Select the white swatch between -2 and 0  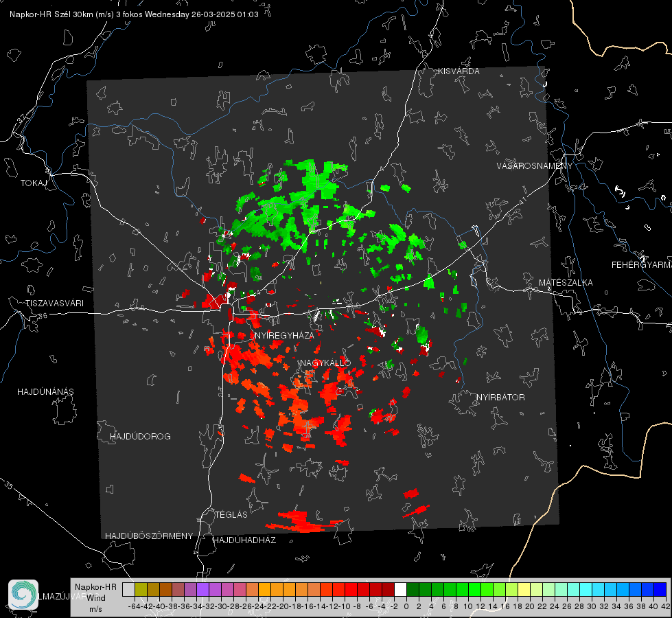[400, 589]
